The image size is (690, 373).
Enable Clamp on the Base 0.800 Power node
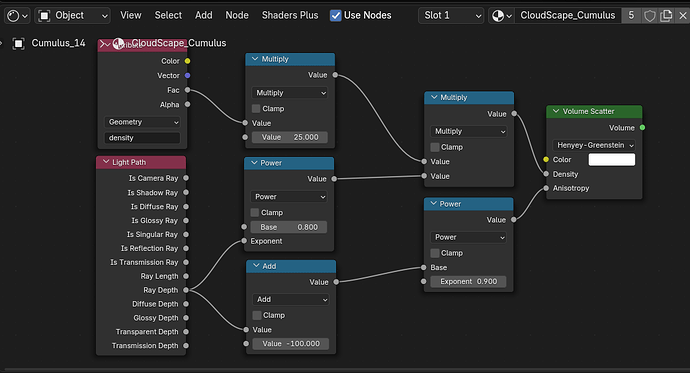255,212
